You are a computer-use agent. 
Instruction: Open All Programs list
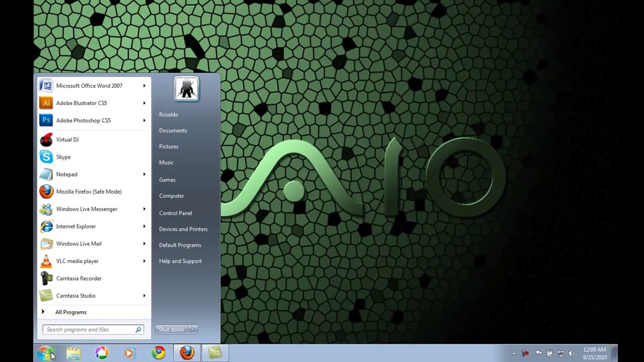(x=70, y=312)
